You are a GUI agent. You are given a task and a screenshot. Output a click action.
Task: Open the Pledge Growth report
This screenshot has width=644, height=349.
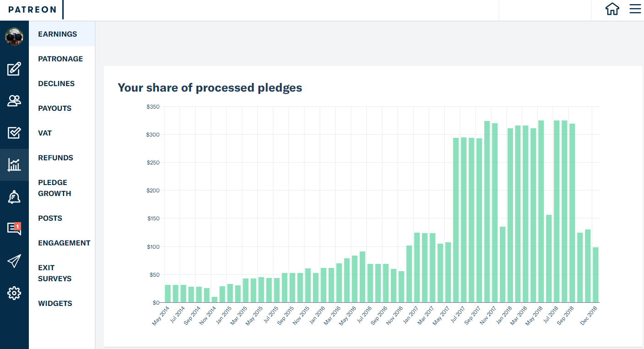pyautogui.click(x=55, y=188)
